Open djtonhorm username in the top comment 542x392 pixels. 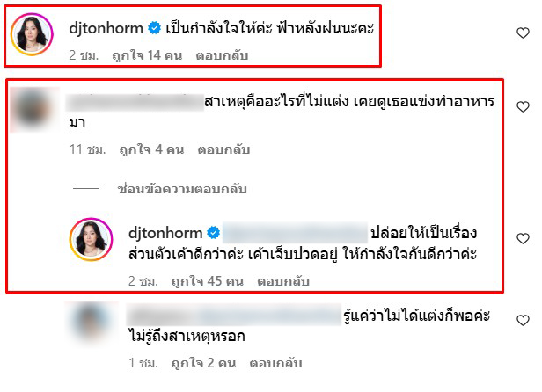pyautogui.click(x=106, y=28)
